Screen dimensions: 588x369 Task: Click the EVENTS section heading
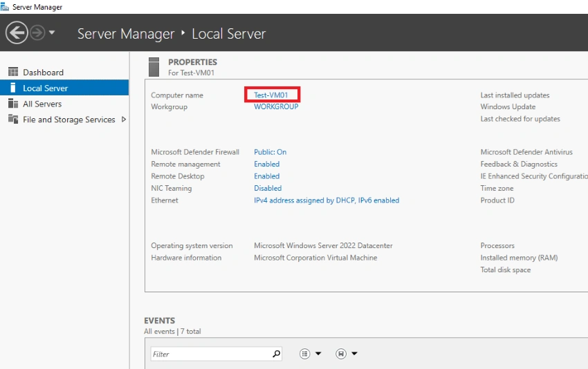159,321
